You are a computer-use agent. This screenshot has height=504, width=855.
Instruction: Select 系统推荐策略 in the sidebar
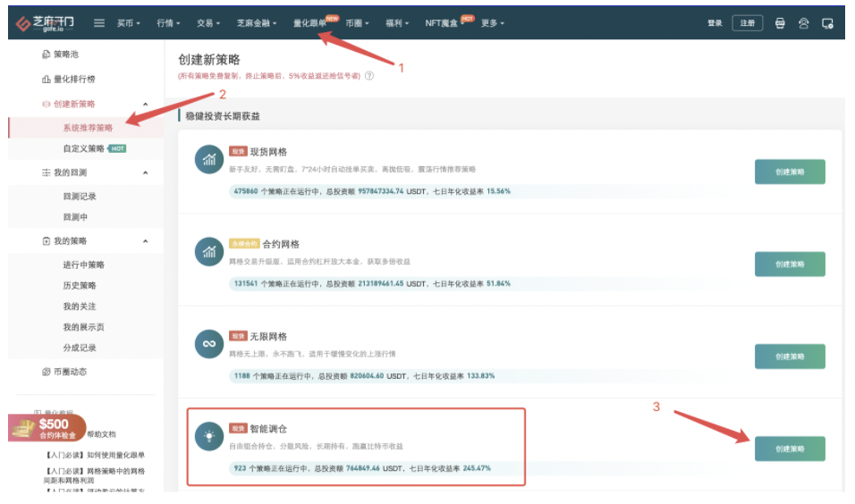pos(88,128)
